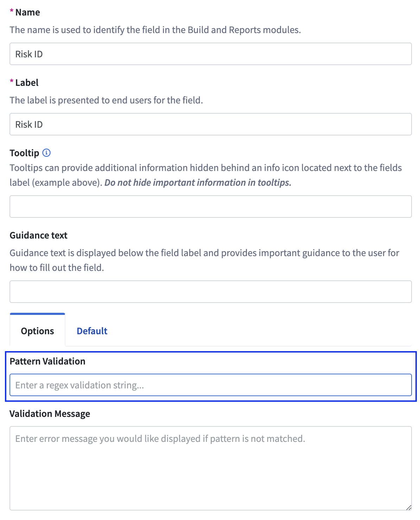The width and height of the screenshot is (420, 520).
Task: Click the Pattern Validation regex field
Action: click(x=210, y=385)
